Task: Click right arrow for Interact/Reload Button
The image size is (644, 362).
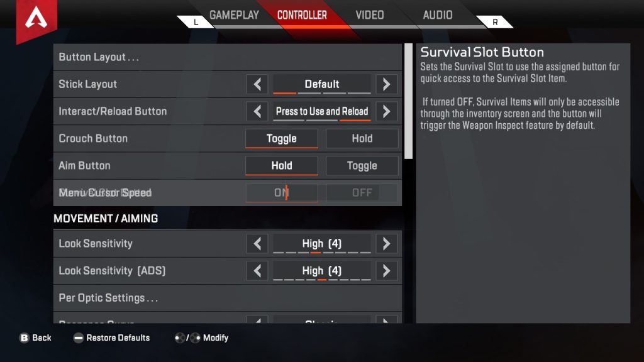Action: tap(387, 111)
